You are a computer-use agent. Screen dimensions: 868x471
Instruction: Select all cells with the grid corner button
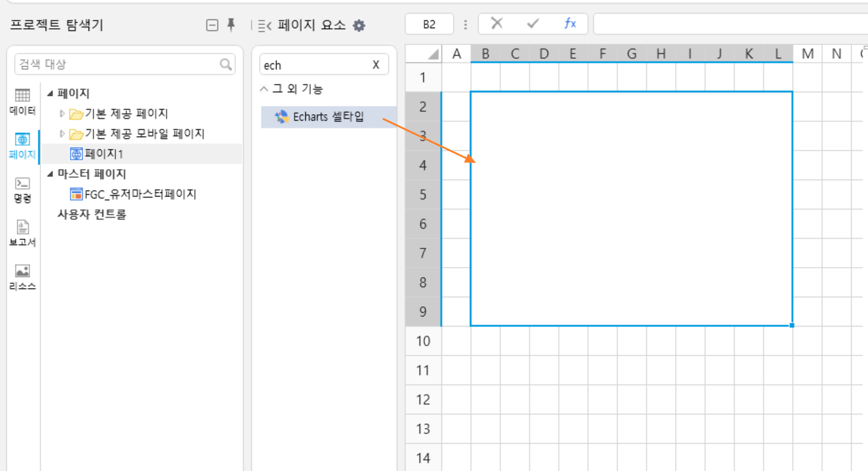pyautogui.click(x=424, y=54)
